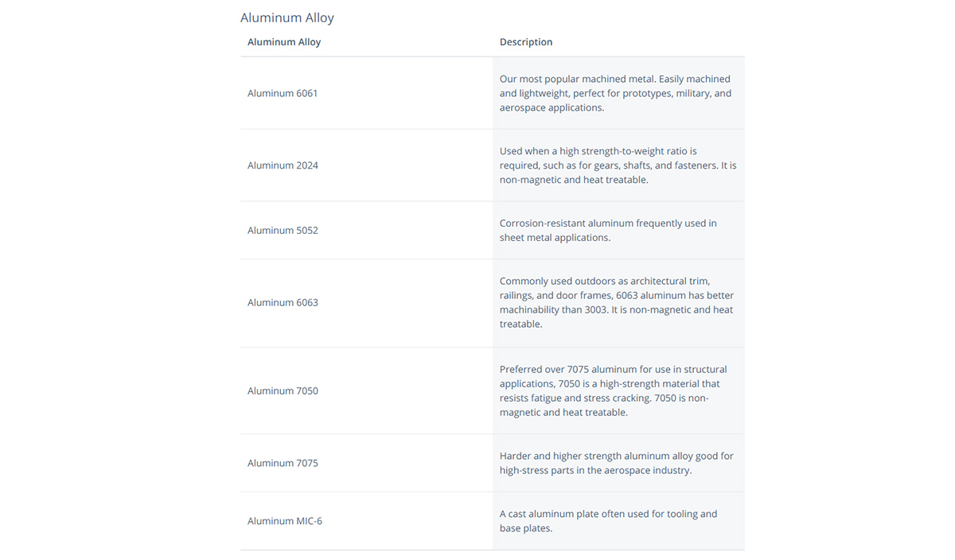The width and height of the screenshot is (955, 560).
Task: Click the Aluminum 2024 row label
Action: pyautogui.click(x=283, y=165)
